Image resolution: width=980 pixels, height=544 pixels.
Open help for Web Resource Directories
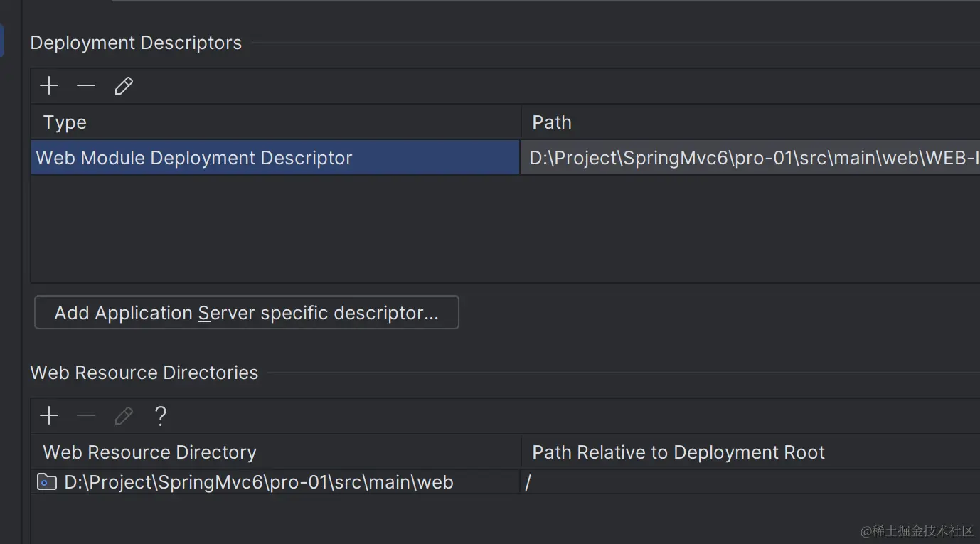point(161,416)
